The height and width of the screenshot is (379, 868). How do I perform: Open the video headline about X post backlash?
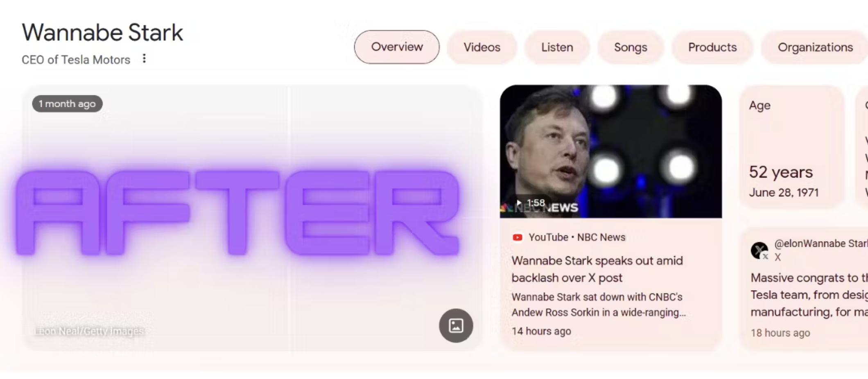point(597,269)
